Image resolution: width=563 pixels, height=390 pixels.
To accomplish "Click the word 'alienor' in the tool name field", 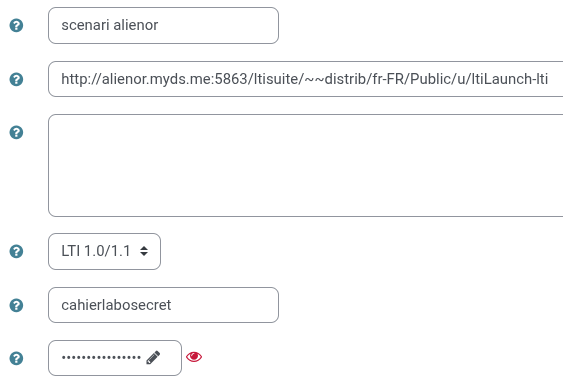I will click(x=136, y=25).
